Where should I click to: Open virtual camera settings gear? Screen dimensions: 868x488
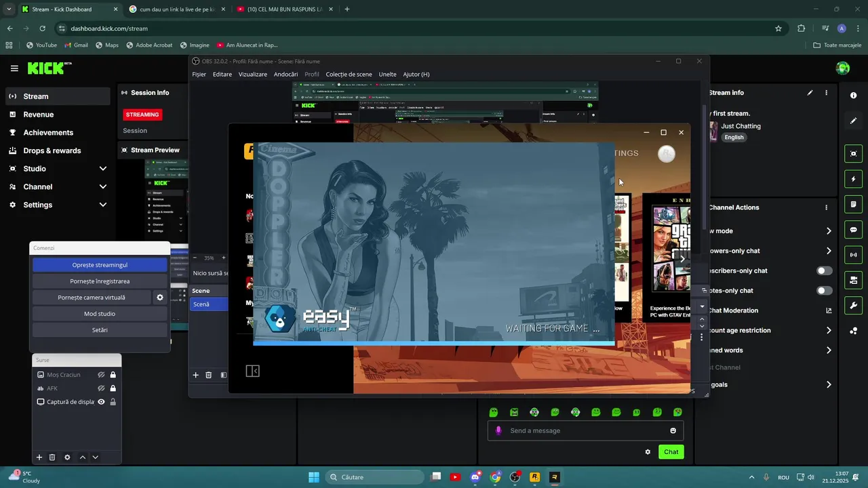[x=160, y=298]
